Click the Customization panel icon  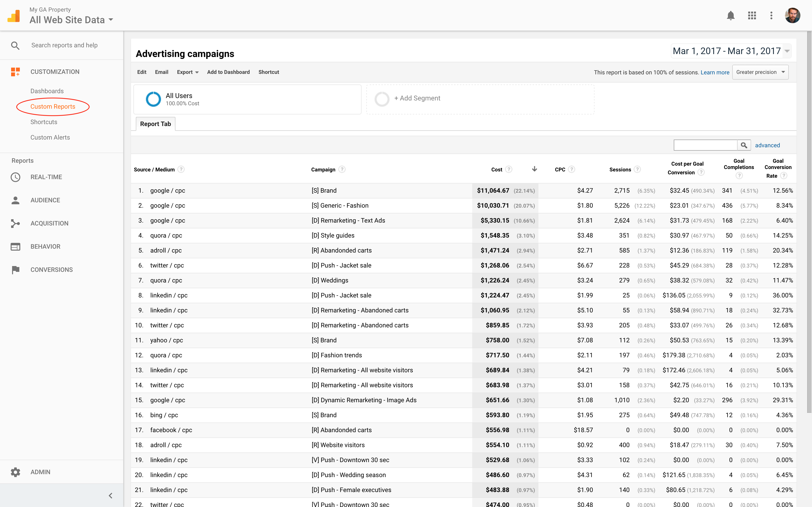16,71
